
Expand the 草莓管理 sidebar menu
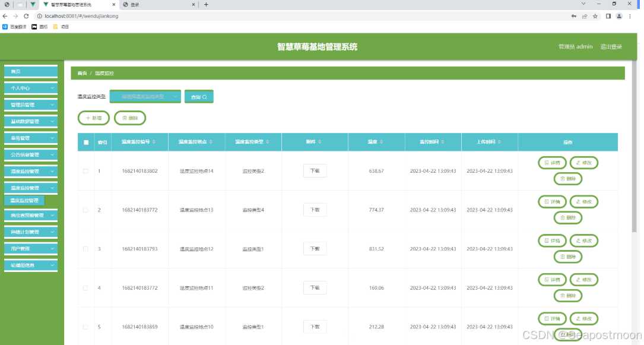point(30,138)
